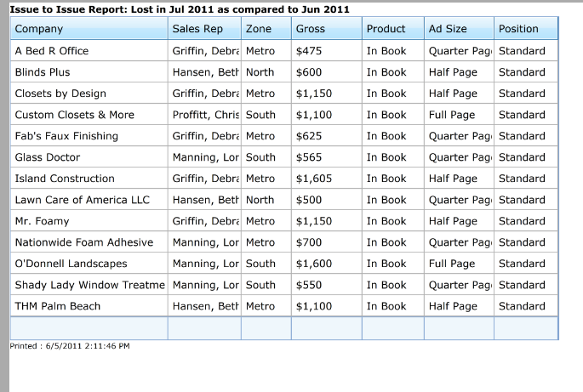
Task: Click the Issue to Issue Report title
Action: [180, 9]
